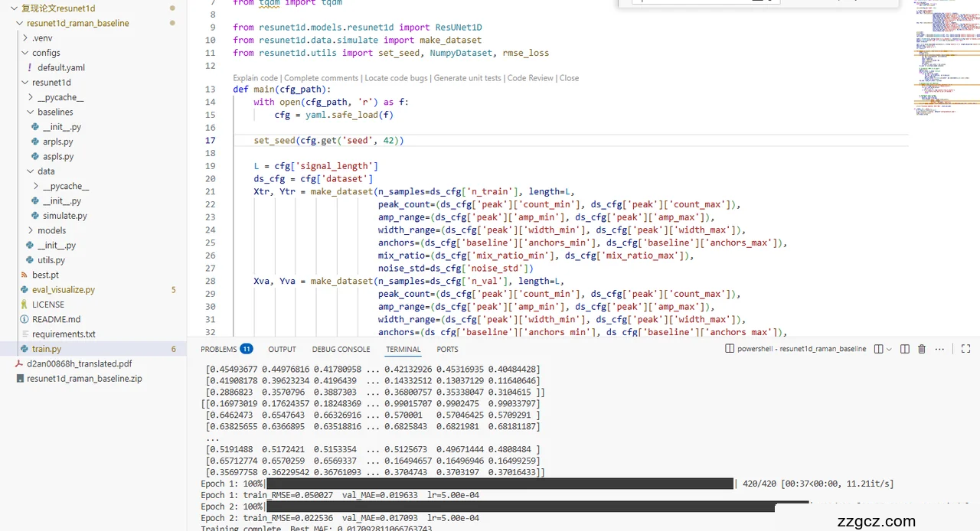Open resunet1d_raman_baseline.zip archive
The height and width of the screenshot is (531, 980).
[x=84, y=378]
